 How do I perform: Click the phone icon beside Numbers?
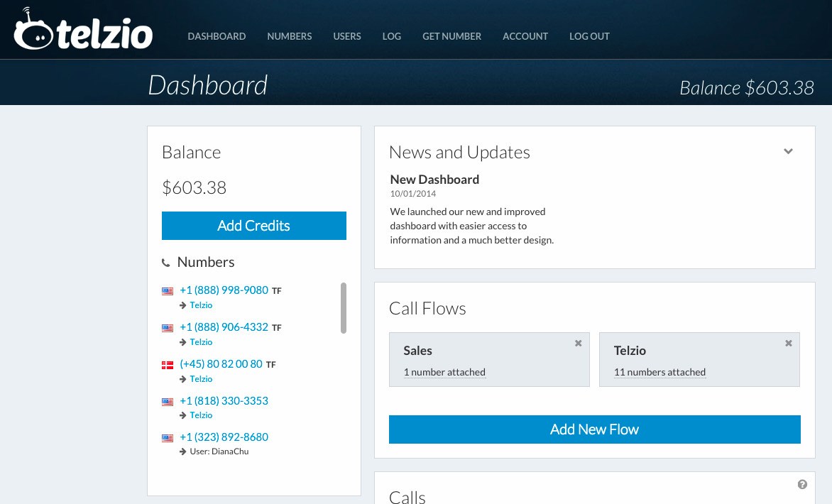tap(166, 263)
